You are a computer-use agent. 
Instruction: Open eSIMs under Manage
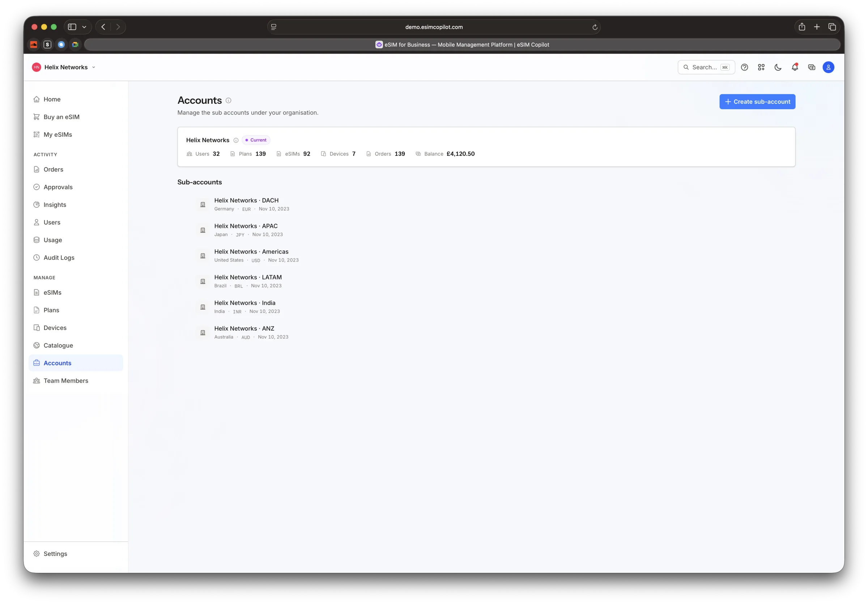coord(76,293)
